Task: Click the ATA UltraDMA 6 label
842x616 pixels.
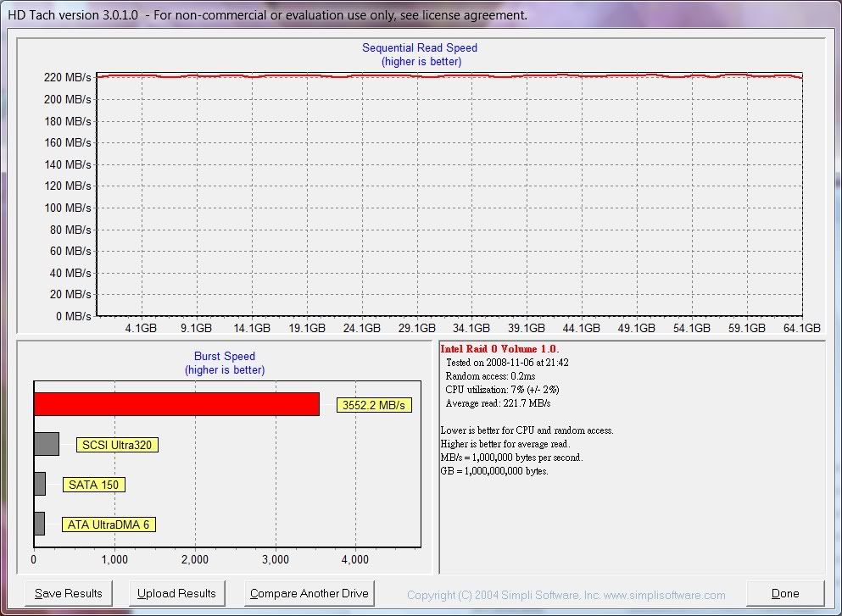Action: (109, 524)
